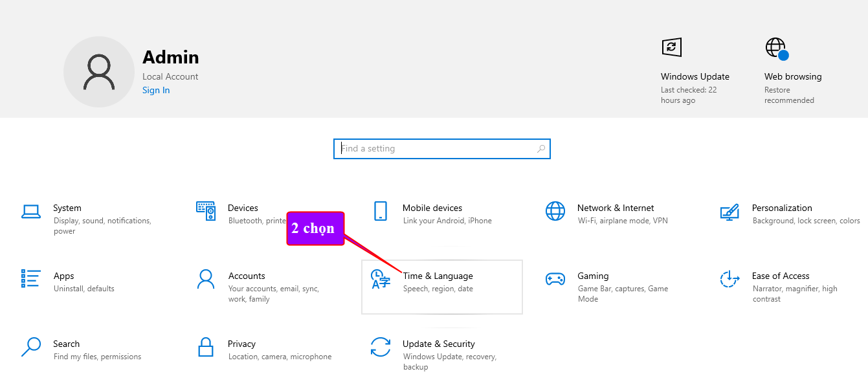Click the Sign In link
The height and width of the screenshot is (389, 868).
click(156, 90)
